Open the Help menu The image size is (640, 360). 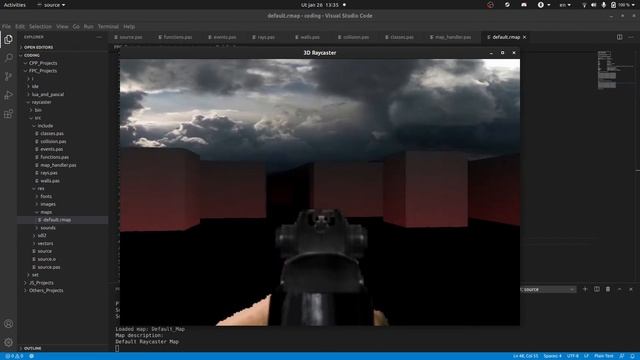click(129, 27)
